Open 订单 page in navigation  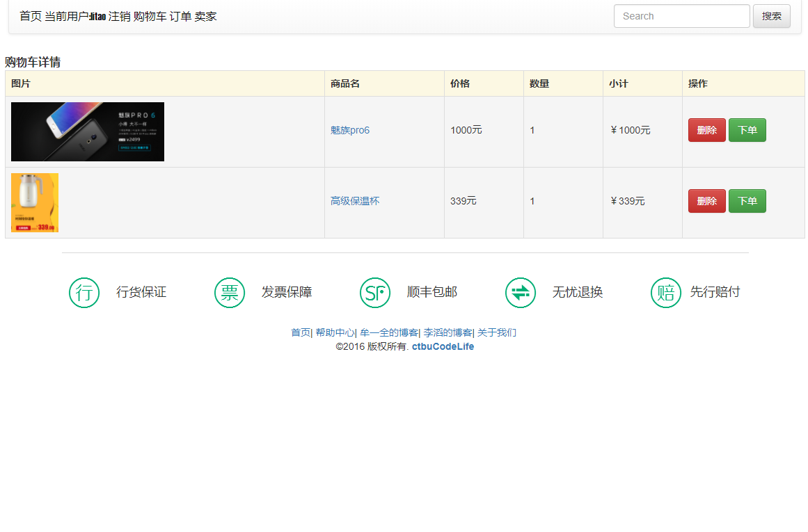click(x=180, y=16)
